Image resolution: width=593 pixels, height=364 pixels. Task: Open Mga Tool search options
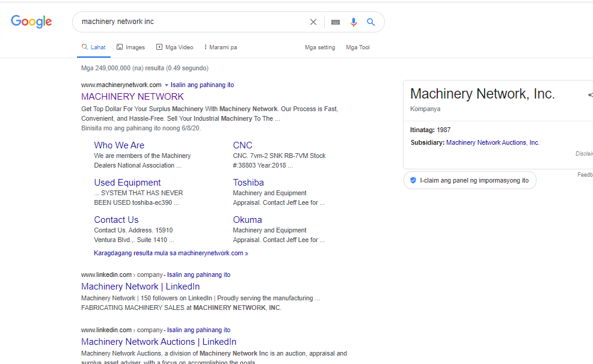357,47
